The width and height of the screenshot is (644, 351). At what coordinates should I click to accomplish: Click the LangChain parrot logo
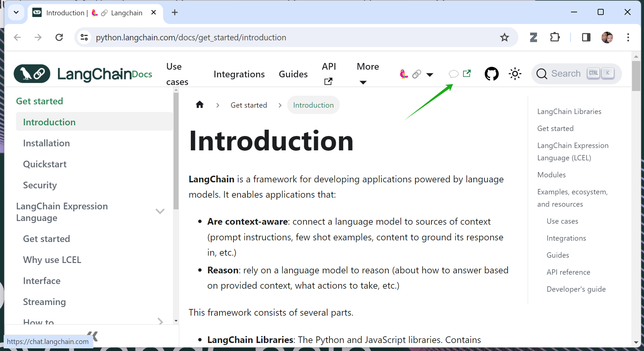point(32,74)
